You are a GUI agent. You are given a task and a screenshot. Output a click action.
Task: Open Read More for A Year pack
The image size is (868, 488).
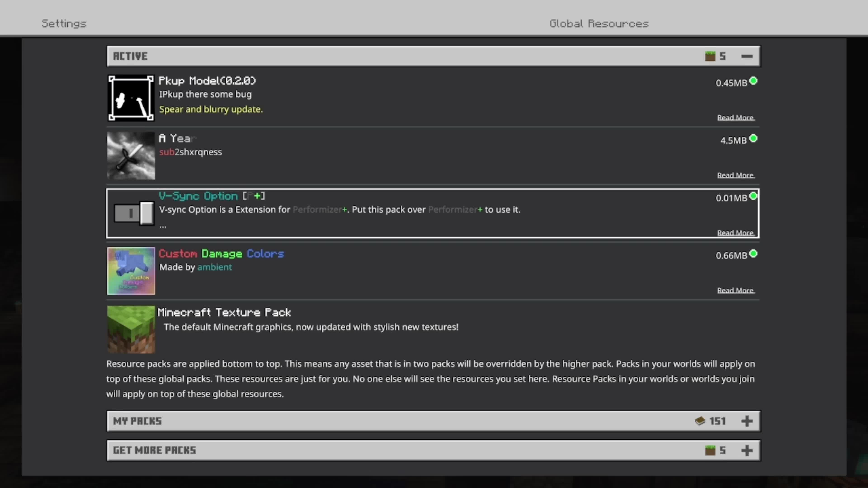click(736, 175)
